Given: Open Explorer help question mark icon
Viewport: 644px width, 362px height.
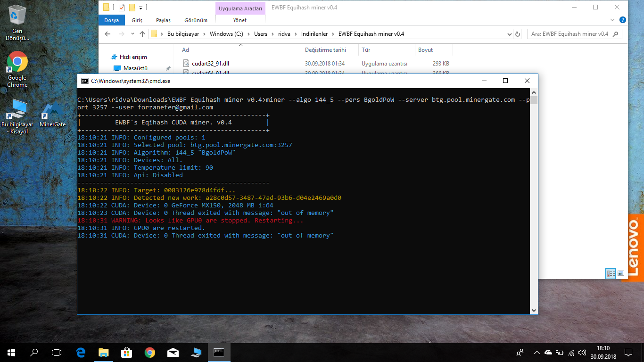Looking at the screenshot, I should (x=622, y=20).
